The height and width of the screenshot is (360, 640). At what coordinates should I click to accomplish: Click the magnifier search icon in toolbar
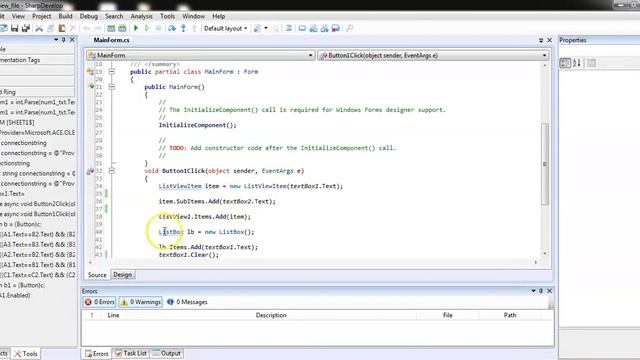[x=350, y=28]
